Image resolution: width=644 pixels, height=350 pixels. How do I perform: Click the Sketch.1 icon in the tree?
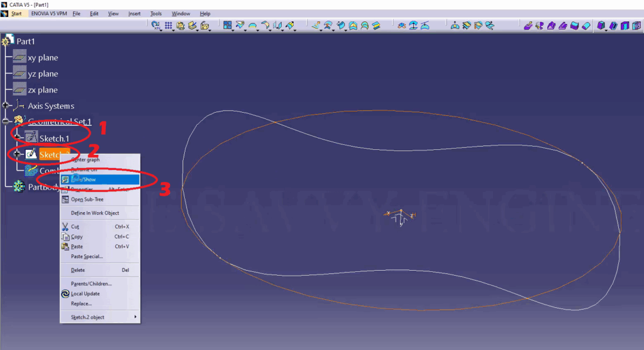(31, 137)
